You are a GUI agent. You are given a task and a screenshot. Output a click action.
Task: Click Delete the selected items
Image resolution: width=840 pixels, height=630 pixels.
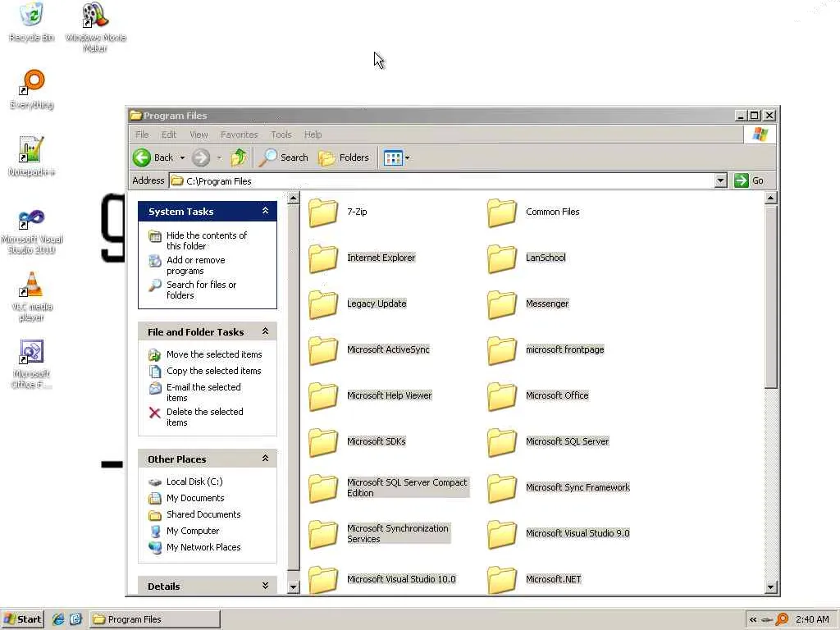pyautogui.click(x=204, y=417)
